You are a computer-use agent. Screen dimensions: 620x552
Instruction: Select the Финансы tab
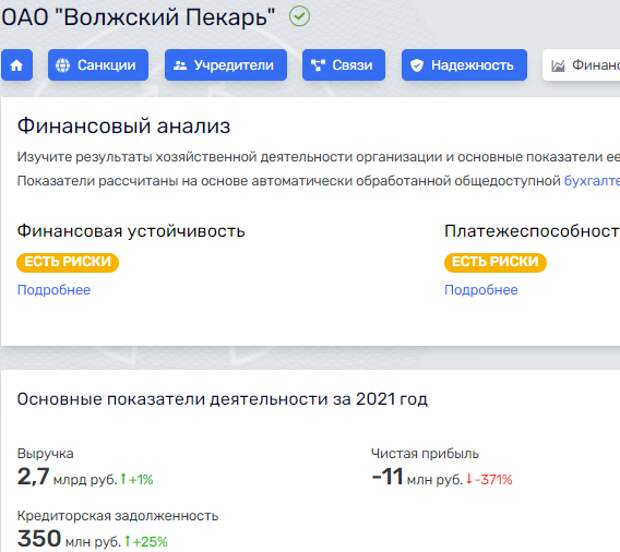582,65
